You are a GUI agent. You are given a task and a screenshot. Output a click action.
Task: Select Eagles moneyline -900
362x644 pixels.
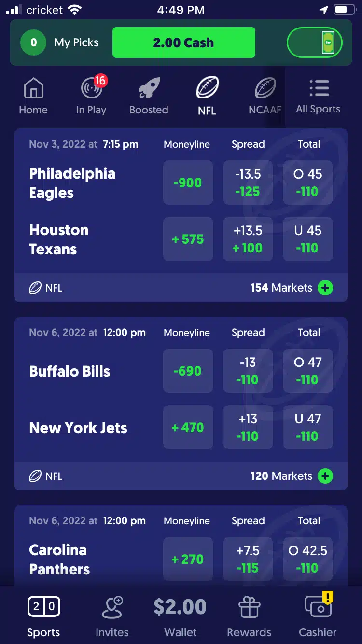point(188,182)
